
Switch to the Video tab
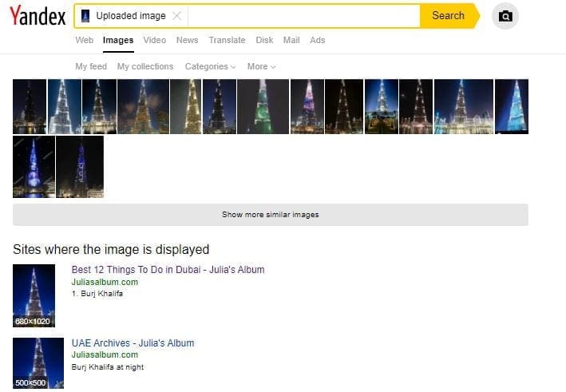(155, 40)
